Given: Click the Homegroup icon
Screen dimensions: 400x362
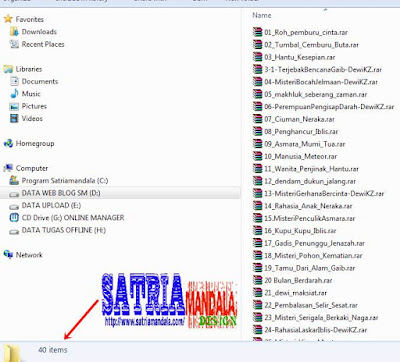Looking at the screenshot, I should click(x=8, y=143).
